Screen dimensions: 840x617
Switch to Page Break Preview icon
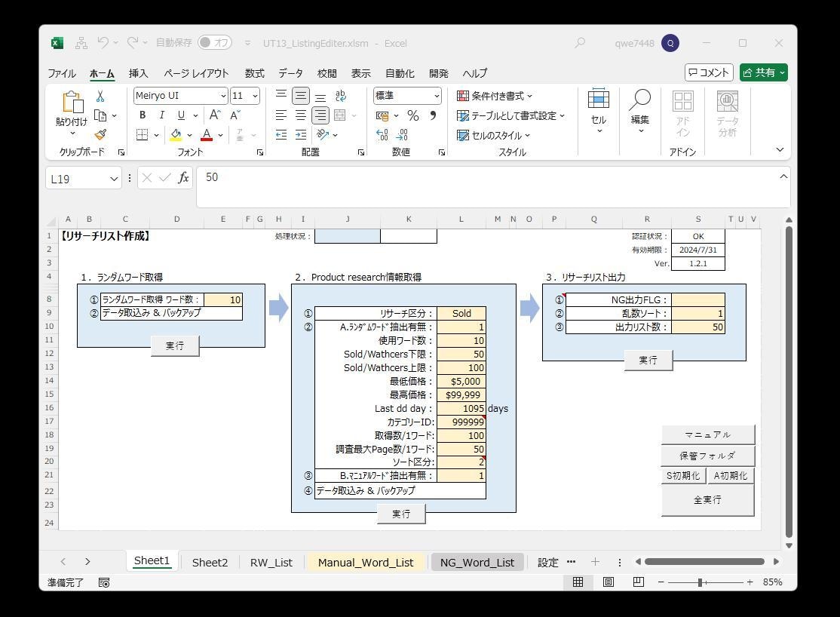[x=639, y=582]
